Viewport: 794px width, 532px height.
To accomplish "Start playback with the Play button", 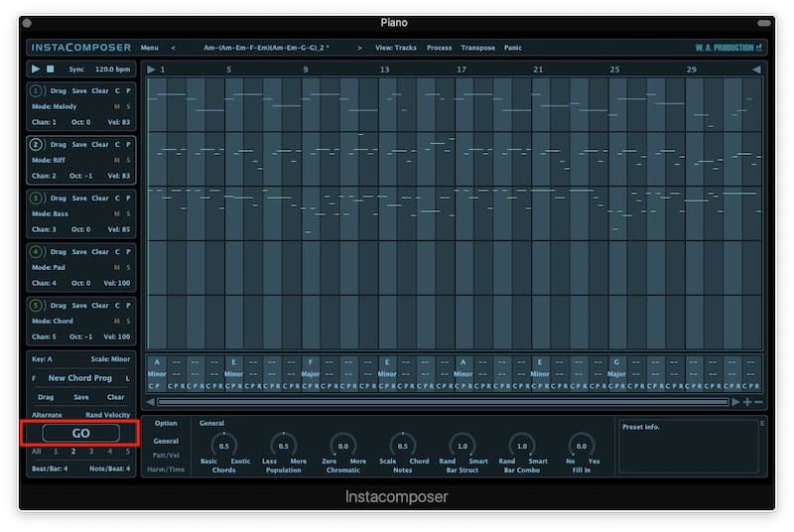I will 35,68.
